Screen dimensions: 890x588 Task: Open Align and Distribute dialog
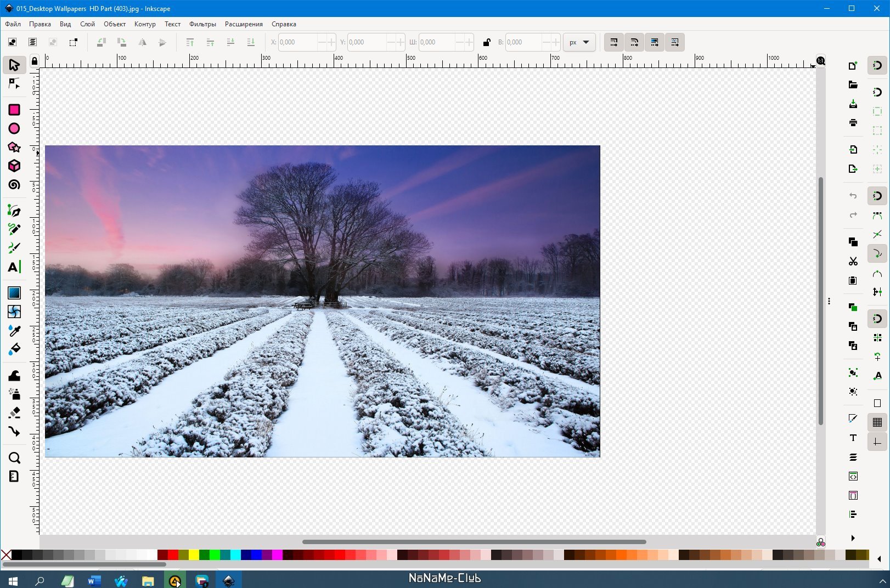click(x=853, y=514)
